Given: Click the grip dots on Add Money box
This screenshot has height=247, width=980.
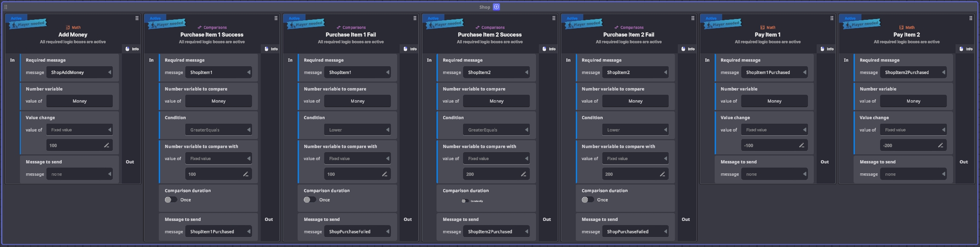Looking at the screenshot, I should point(137,18).
